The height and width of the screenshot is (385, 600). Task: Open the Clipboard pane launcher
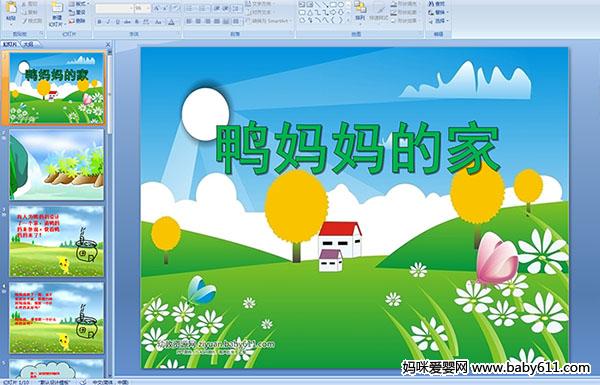41,34
